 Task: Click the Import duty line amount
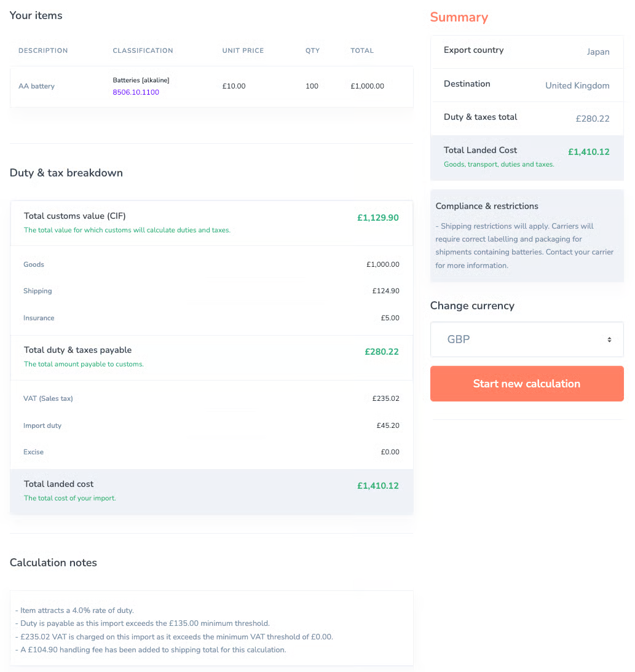point(388,425)
